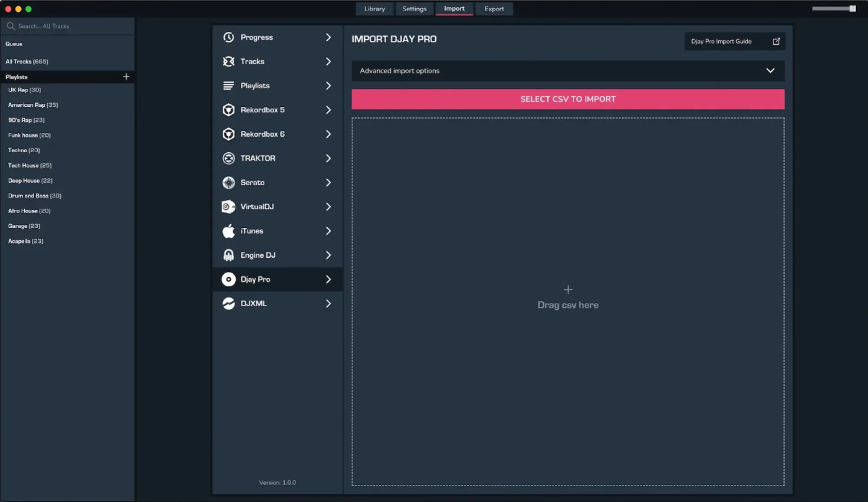Add a new playlist with plus icon
The width and height of the screenshot is (868, 502).
pyautogui.click(x=126, y=77)
